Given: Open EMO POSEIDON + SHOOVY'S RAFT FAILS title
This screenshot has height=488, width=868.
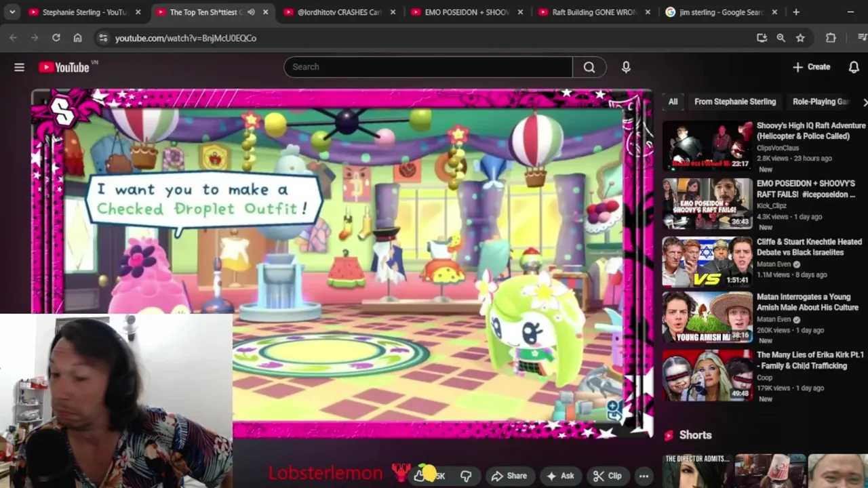Looking at the screenshot, I should pos(806,189).
